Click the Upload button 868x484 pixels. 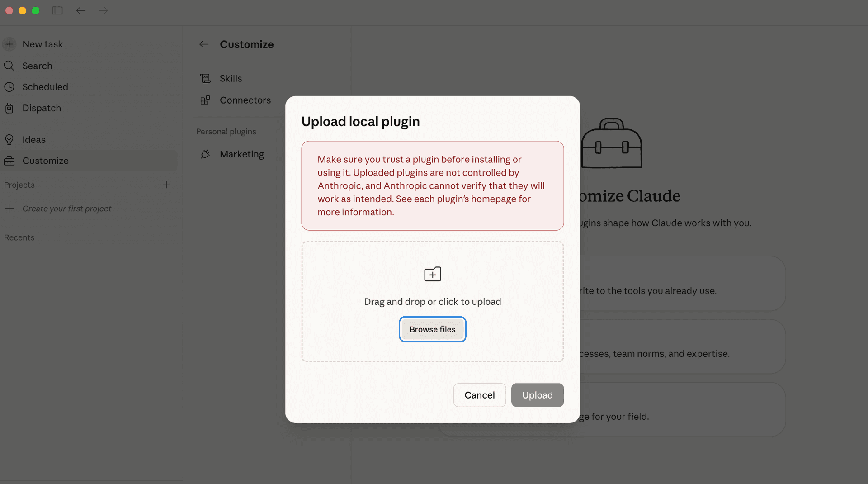538,395
